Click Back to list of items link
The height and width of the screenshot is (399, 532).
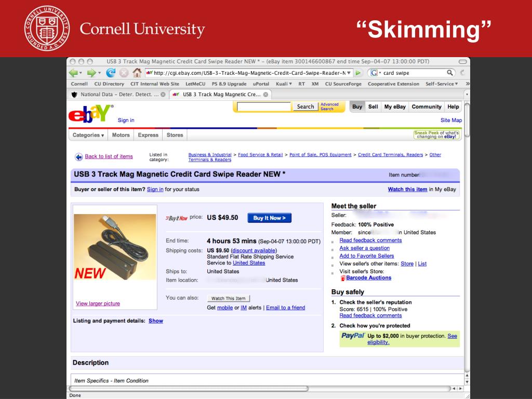tap(109, 156)
